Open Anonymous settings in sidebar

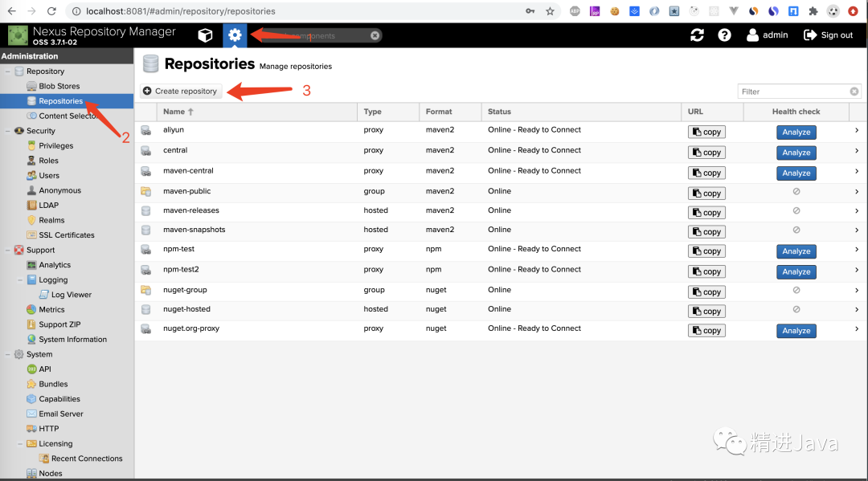tap(59, 191)
